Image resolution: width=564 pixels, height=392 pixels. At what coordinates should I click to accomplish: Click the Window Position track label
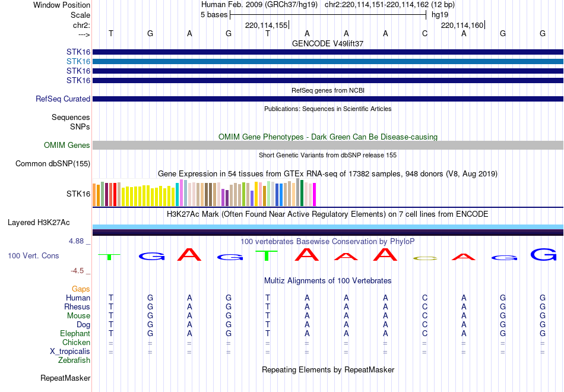[x=62, y=5]
